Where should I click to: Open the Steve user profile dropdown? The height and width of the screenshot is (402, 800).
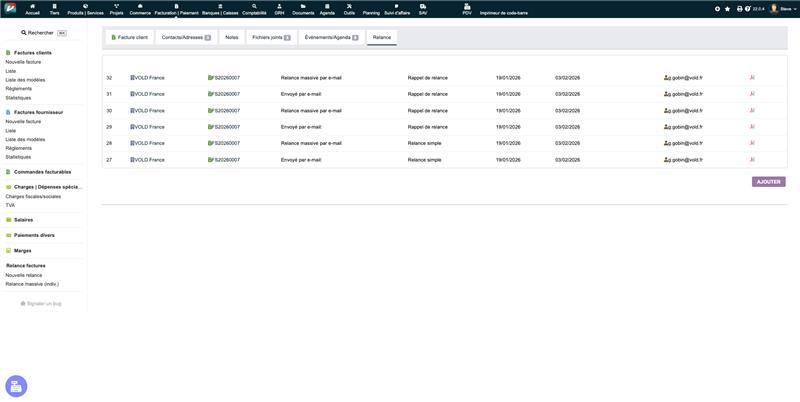coord(780,9)
